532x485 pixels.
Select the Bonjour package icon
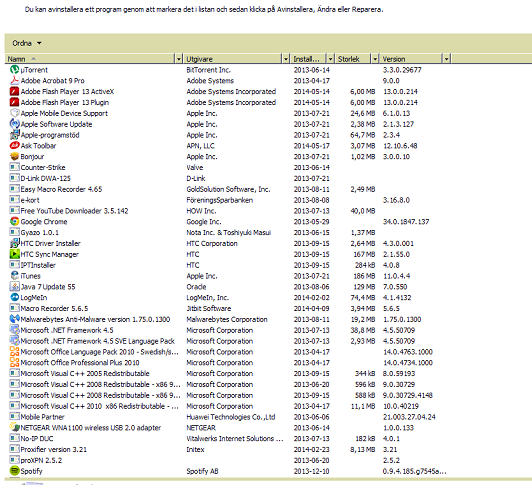(14, 156)
